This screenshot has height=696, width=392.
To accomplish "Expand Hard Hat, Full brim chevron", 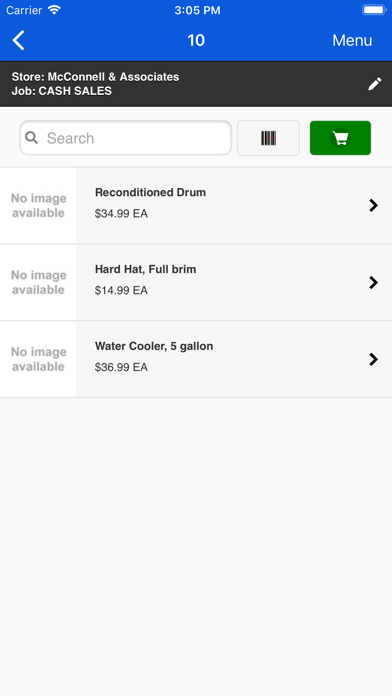I will coord(373,282).
